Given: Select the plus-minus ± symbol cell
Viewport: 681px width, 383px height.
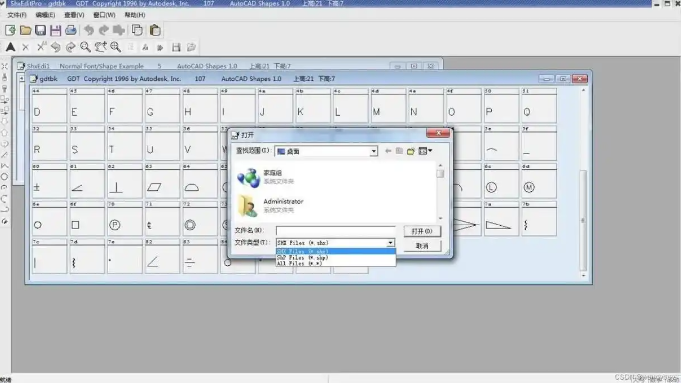Looking at the screenshot, I should (x=49, y=182).
